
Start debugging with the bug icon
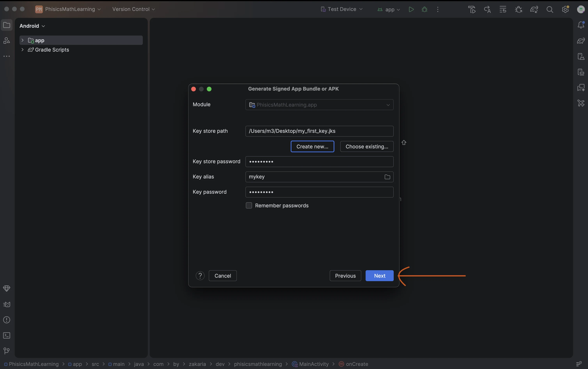[425, 9]
